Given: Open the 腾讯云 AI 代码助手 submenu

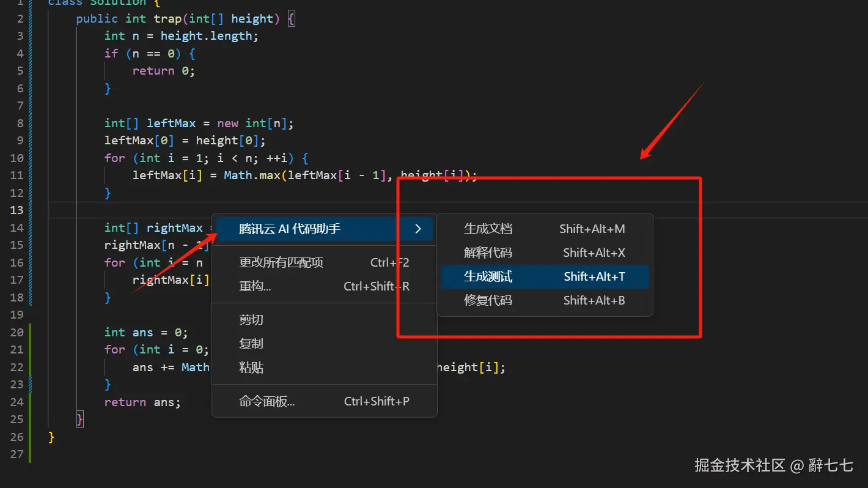Looking at the screenshot, I should click(x=324, y=229).
